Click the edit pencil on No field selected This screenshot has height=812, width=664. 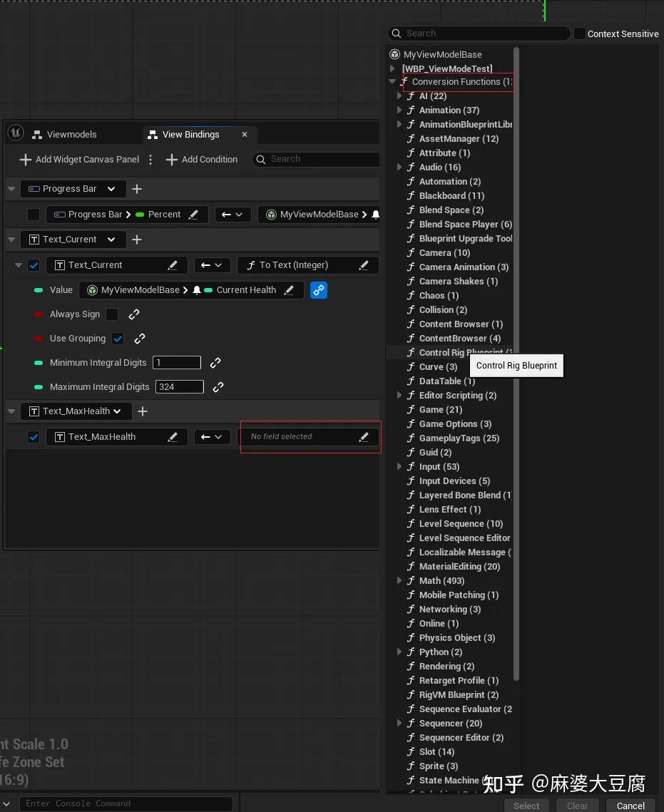coord(364,437)
